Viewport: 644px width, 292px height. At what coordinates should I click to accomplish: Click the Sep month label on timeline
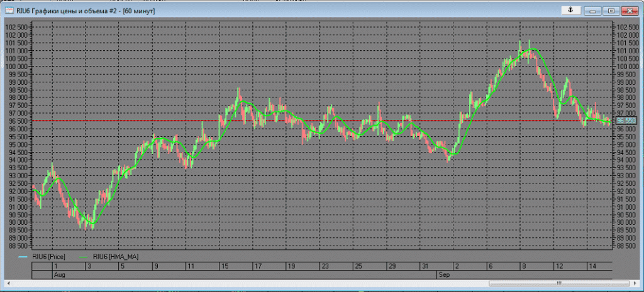click(x=443, y=275)
